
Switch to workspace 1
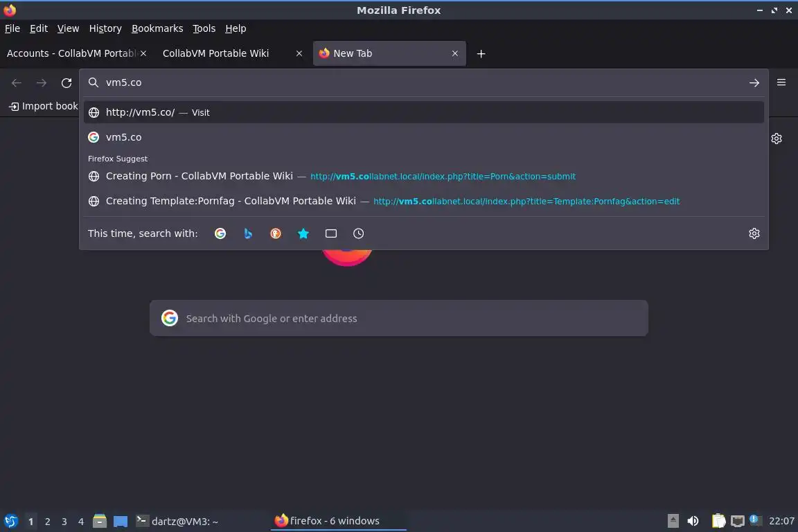tap(30, 522)
